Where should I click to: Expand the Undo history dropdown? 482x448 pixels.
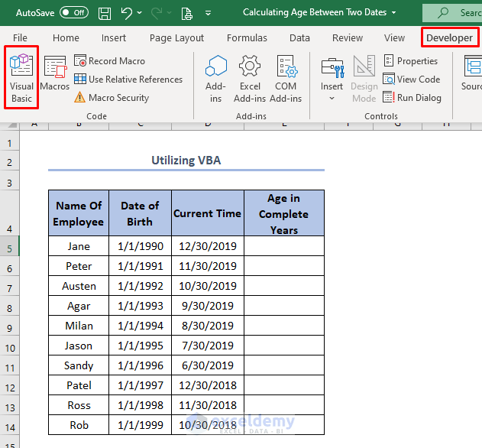(x=140, y=13)
